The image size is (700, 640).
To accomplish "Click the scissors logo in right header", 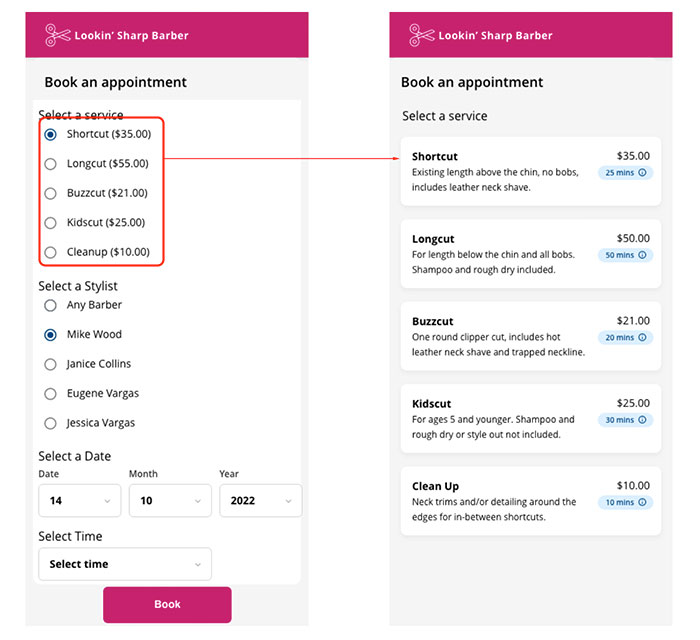I will (x=421, y=35).
